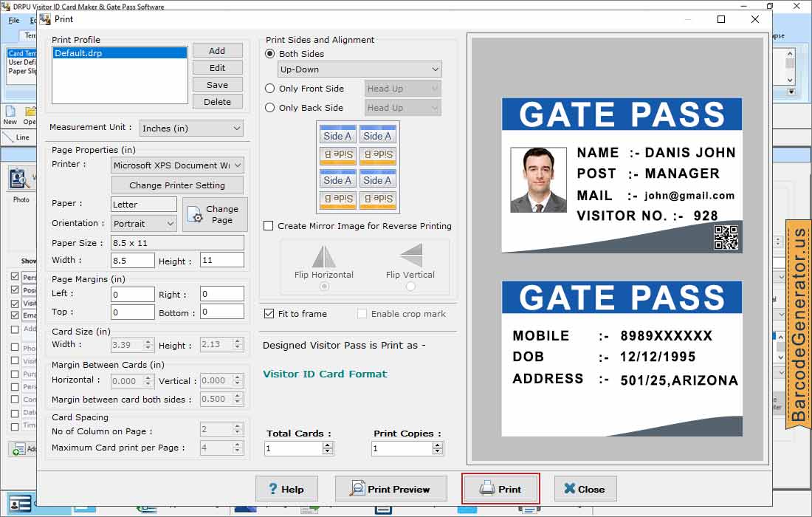The image size is (812, 517).
Task: Open Orientation Portrait dropdown
Action: click(144, 224)
